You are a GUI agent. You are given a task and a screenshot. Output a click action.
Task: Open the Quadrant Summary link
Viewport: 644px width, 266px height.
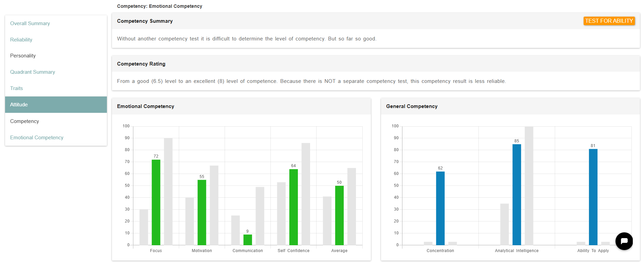click(x=33, y=72)
